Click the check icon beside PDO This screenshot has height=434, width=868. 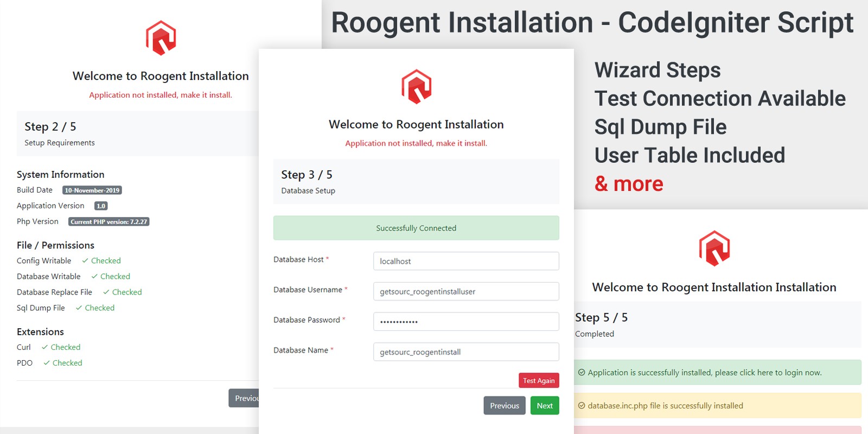[x=47, y=363]
